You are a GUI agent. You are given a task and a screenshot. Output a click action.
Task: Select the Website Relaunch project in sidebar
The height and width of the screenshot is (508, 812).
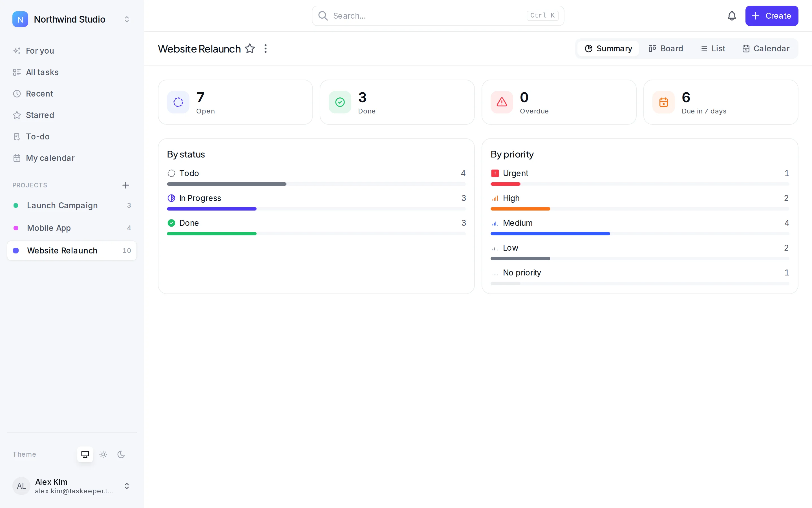point(72,251)
